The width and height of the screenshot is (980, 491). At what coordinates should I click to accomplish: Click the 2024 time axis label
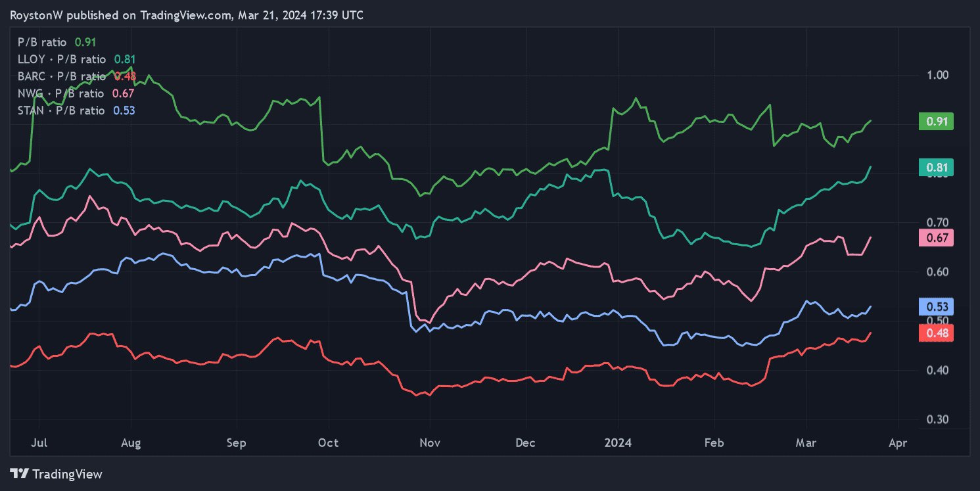coord(618,443)
